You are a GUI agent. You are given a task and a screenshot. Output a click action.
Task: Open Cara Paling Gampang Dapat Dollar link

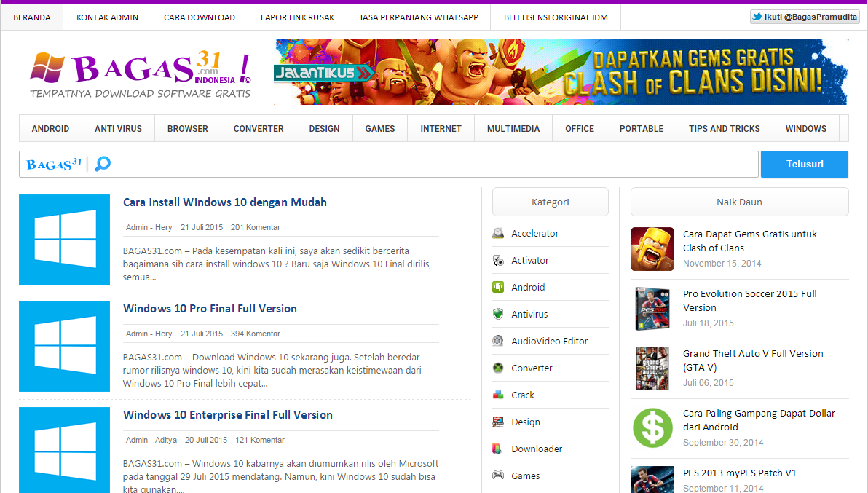coord(759,420)
